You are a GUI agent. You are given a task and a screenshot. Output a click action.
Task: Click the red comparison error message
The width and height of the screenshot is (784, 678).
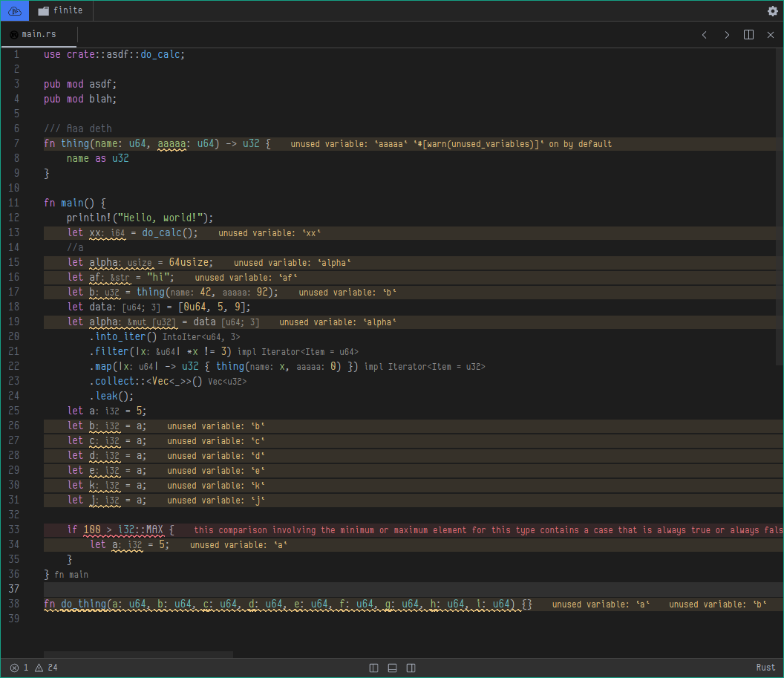coord(489,530)
